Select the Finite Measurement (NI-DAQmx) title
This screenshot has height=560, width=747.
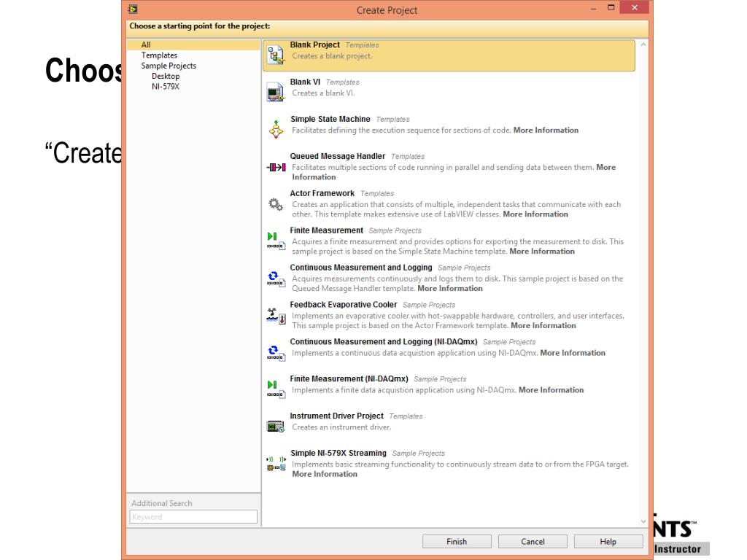pyautogui.click(x=349, y=379)
